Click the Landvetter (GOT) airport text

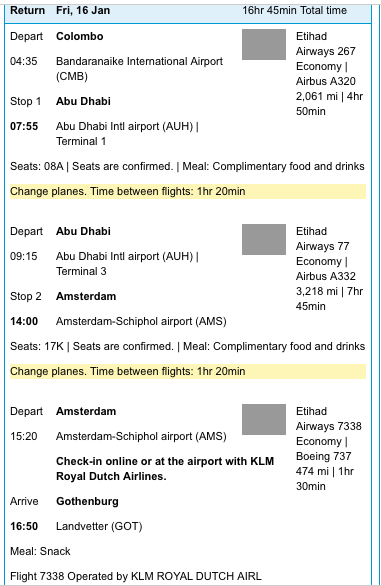[99, 526]
